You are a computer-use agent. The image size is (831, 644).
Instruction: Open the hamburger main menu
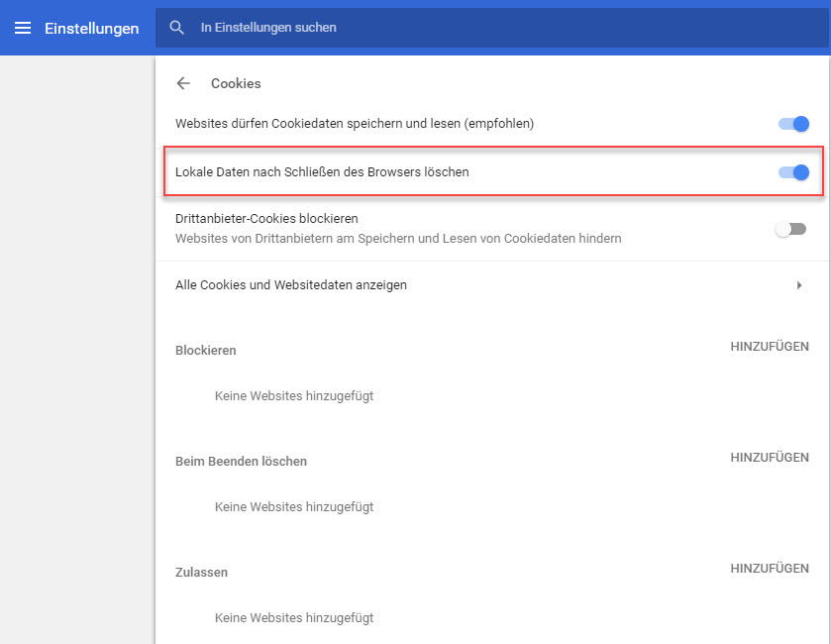coord(22,28)
